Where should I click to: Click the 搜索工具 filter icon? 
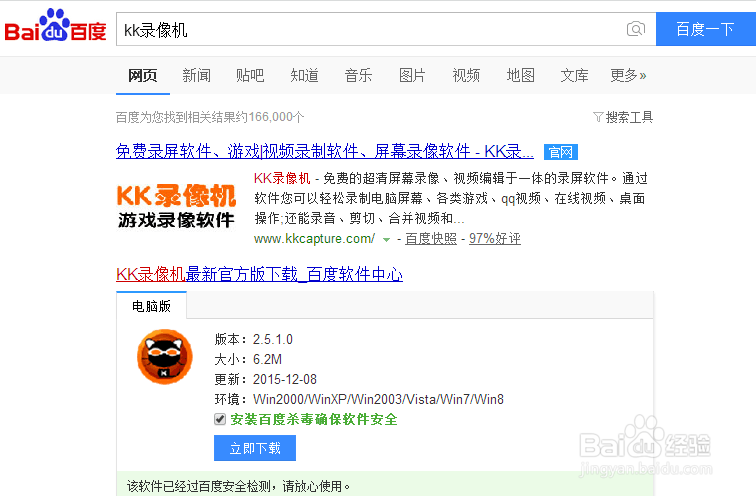[x=598, y=117]
